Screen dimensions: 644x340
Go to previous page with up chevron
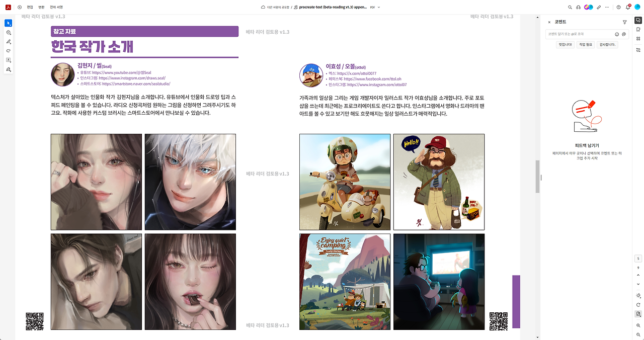click(638, 275)
